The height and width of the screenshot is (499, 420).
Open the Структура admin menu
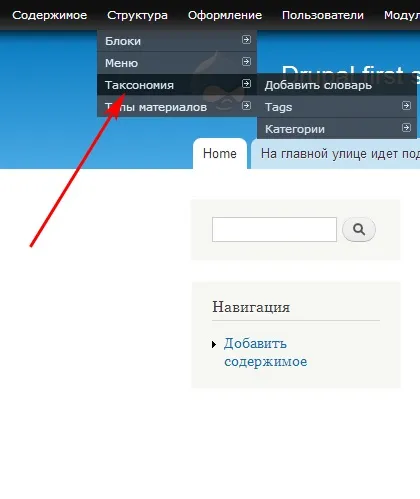(x=137, y=15)
